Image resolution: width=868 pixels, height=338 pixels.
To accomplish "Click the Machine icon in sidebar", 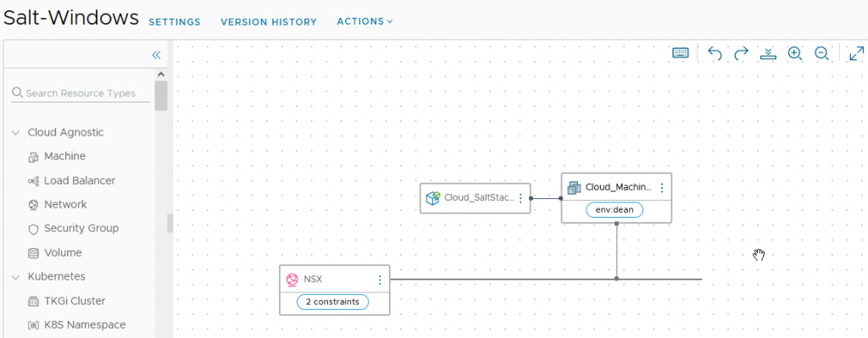I will pyautogui.click(x=33, y=157).
